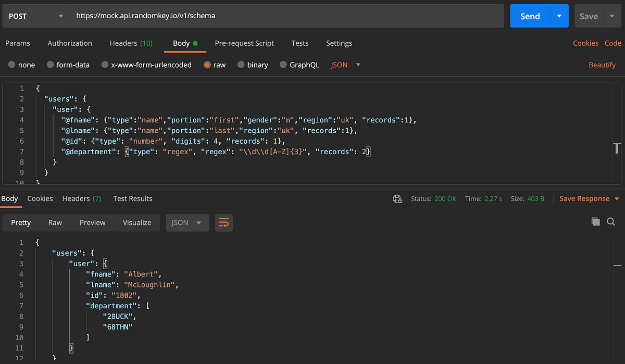Switch response view to Pretty
Image resolution: width=625 pixels, height=364 pixels.
click(21, 222)
